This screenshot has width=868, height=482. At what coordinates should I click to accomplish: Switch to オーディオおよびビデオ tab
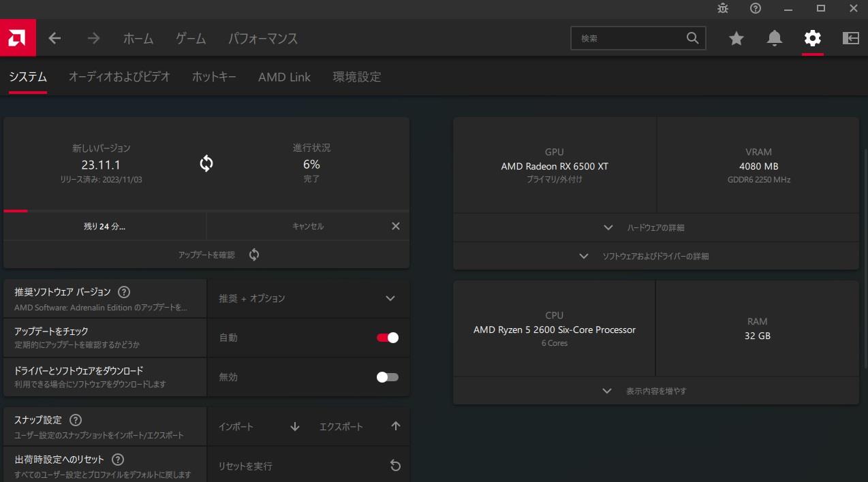coord(119,77)
